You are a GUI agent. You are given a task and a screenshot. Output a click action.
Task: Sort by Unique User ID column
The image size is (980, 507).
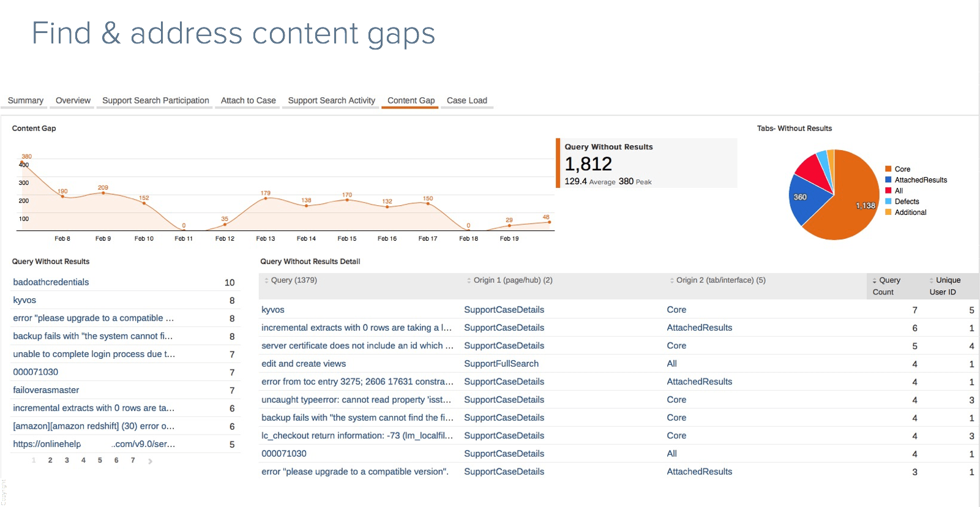(x=931, y=280)
